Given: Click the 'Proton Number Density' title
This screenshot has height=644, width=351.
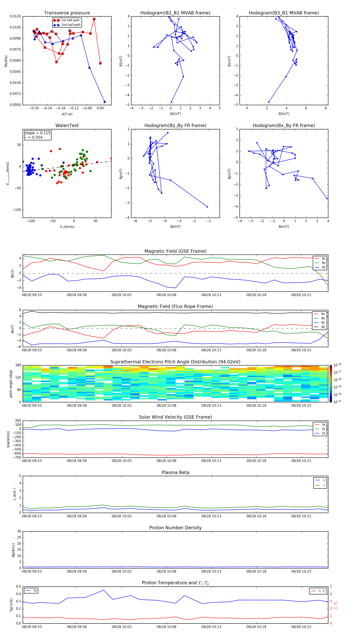Looking at the screenshot, I should click(x=175, y=528).
